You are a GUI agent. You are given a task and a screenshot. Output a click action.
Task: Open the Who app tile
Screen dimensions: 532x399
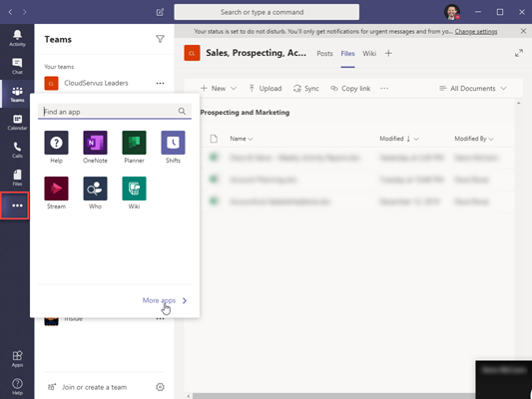[x=96, y=193]
